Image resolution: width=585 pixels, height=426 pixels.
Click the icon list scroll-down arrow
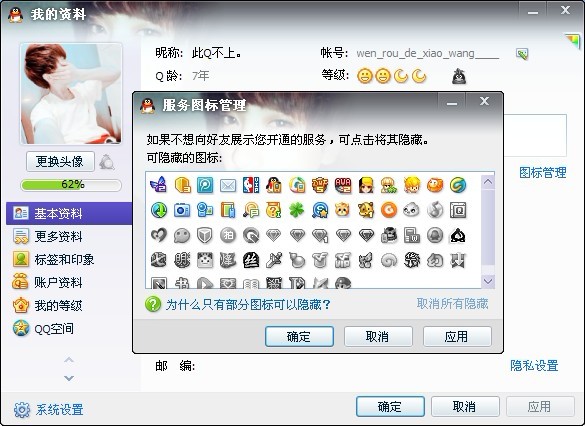point(488,281)
